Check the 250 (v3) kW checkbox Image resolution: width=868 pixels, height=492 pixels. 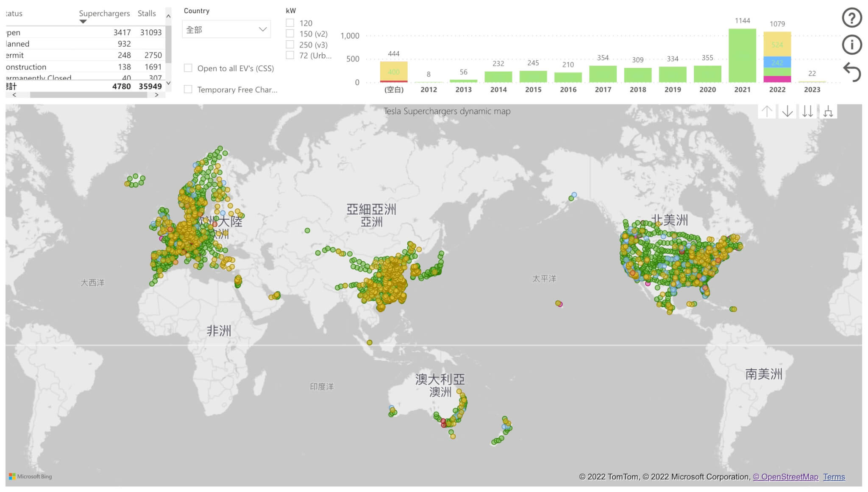(290, 44)
